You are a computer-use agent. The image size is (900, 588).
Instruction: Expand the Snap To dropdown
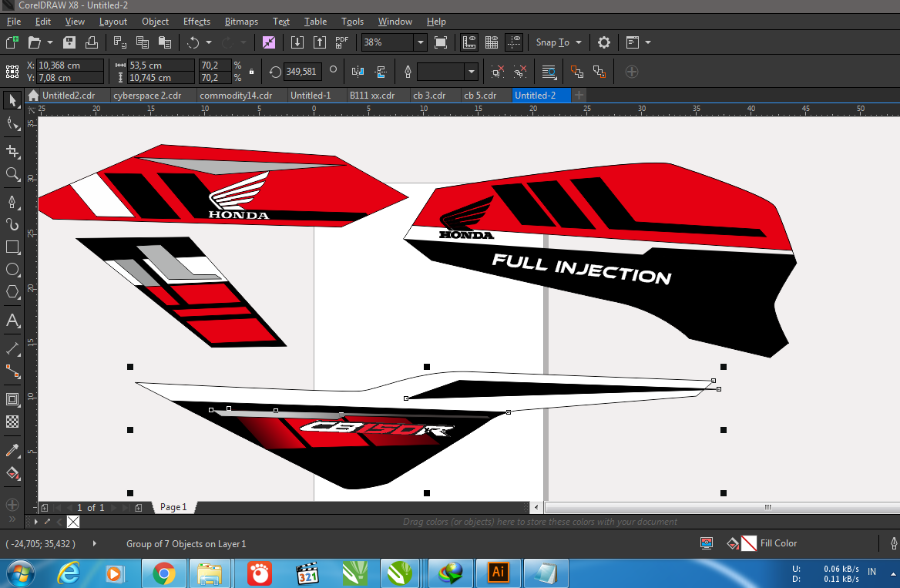[579, 42]
